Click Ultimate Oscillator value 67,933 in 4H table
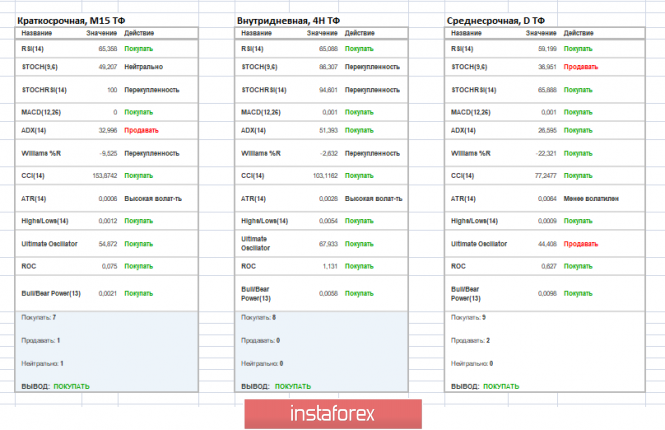The width and height of the screenshot is (665, 430). coord(328,244)
